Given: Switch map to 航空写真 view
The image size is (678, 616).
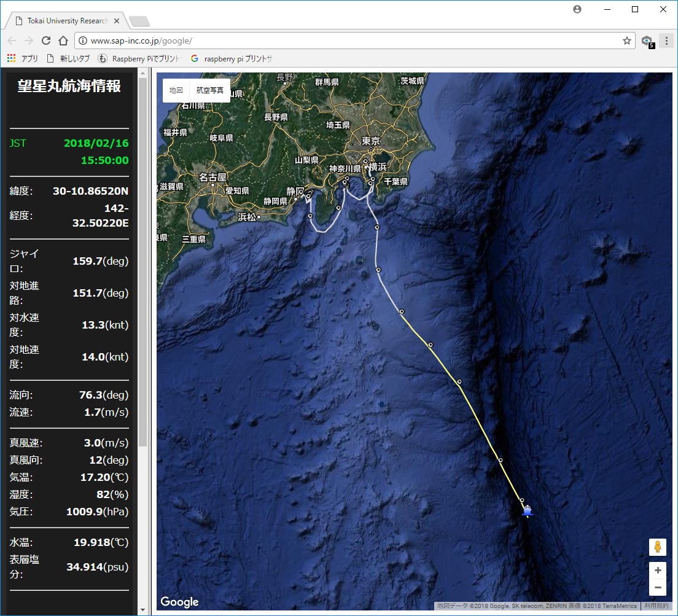Looking at the screenshot, I should (x=209, y=90).
